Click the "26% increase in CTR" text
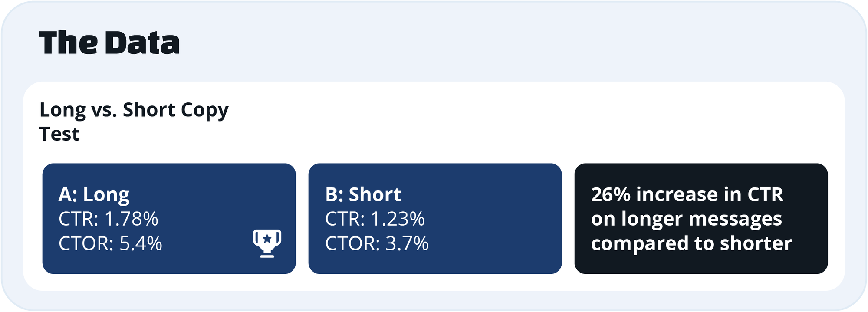Viewport: 868px width, 312px height. pos(687,194)
